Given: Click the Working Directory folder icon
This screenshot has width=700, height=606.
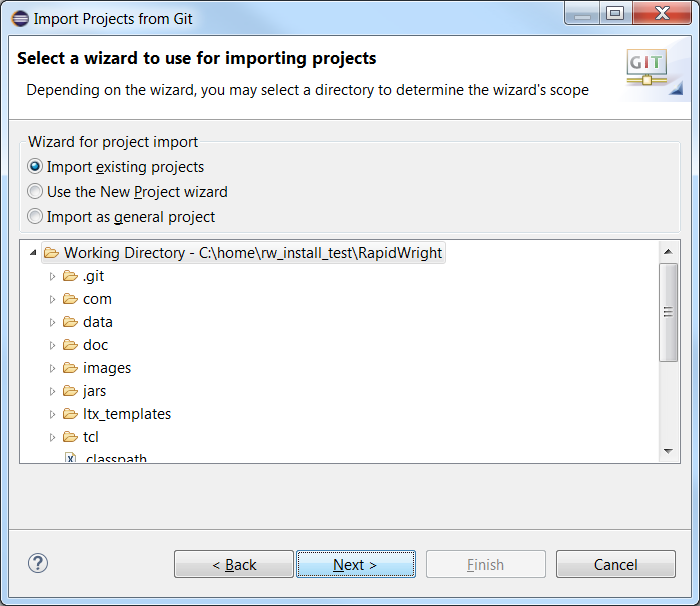Looking at the screenshot, I should coord(51,253).
